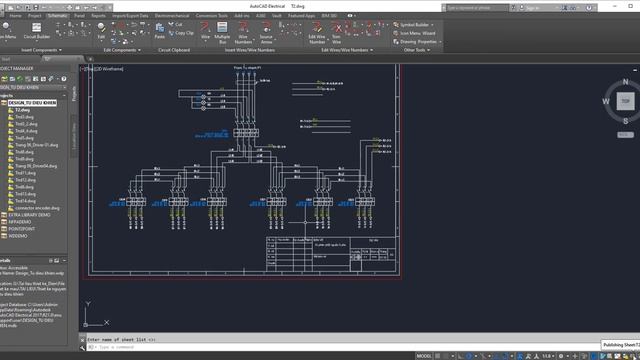Click the N compass direction on ViewCube
This screenshot has height=360, width=640.
click(x=625, y=82)
